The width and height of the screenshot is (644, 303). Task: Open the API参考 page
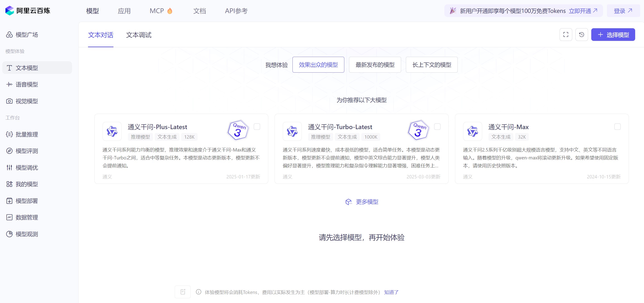(x=236, y=11)
